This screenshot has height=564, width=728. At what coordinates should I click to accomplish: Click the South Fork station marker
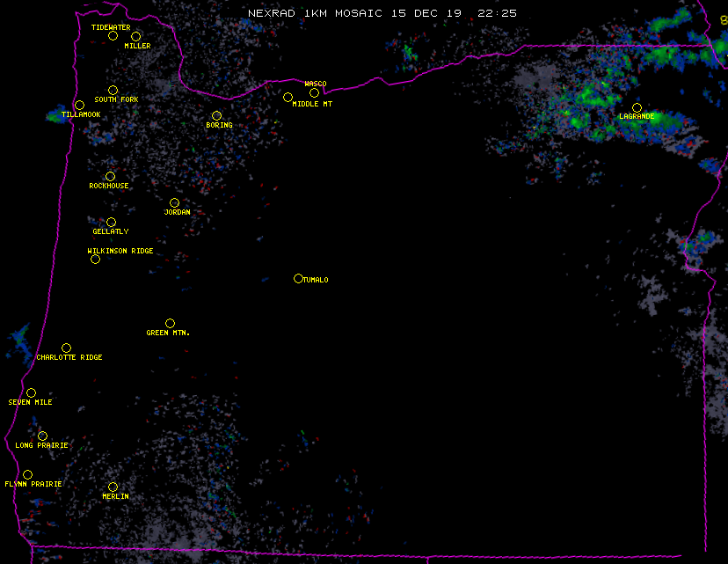coord(113,90)
